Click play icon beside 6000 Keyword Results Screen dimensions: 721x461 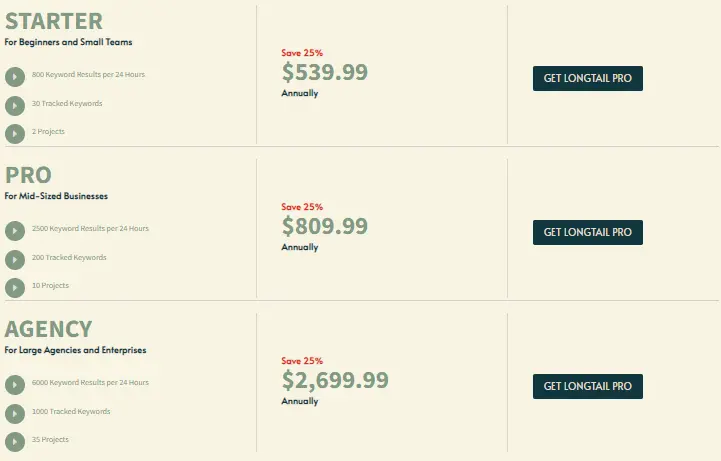point(15,385)
